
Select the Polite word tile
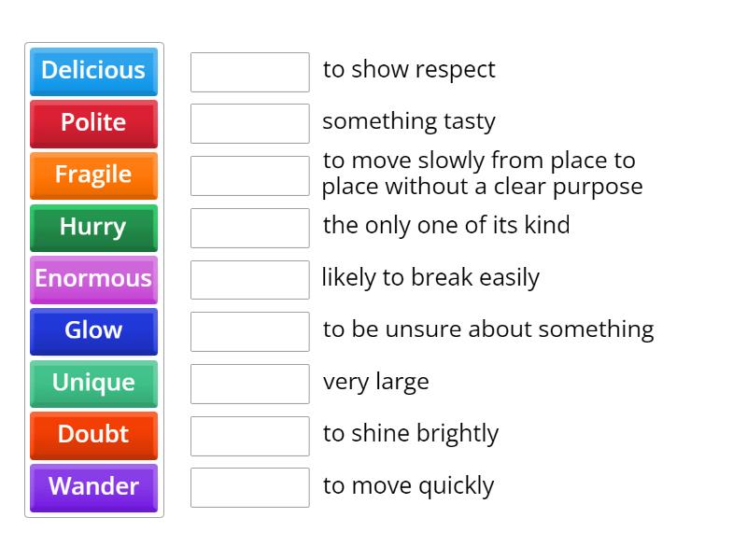[93, 124]
